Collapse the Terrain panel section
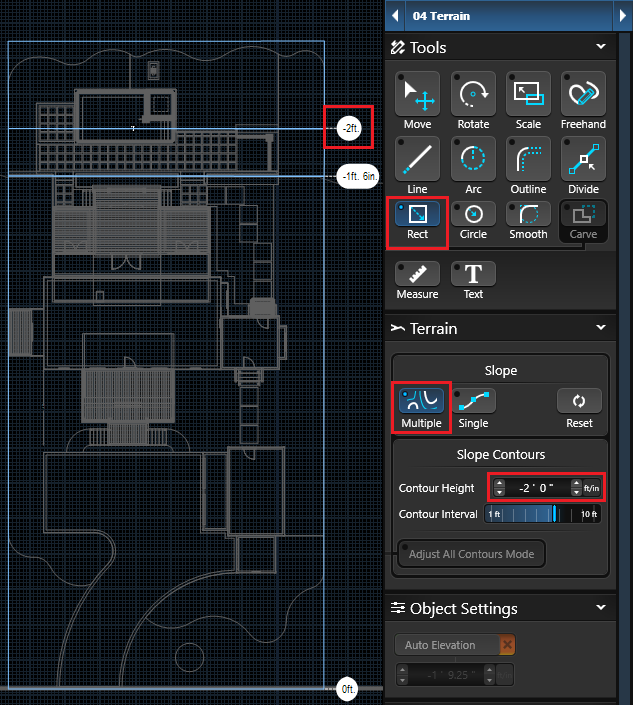Viewport: 633px width, 705px height. coord(601,328)
